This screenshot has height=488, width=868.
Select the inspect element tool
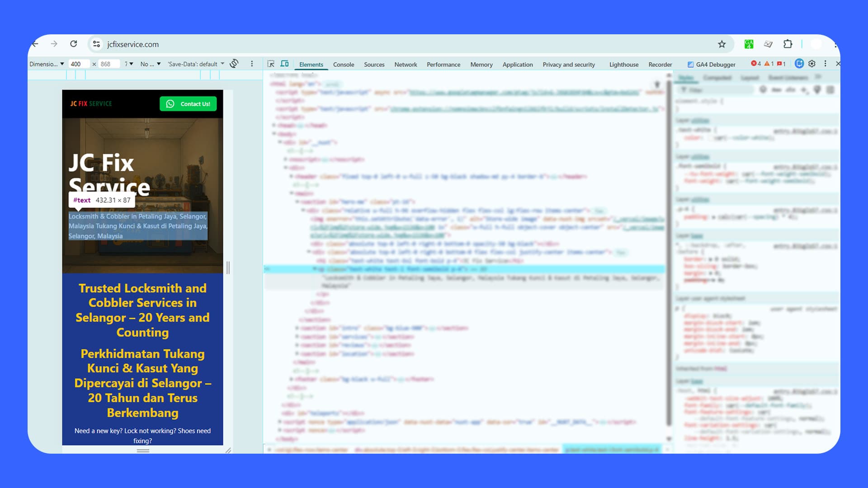coord(270,64)
